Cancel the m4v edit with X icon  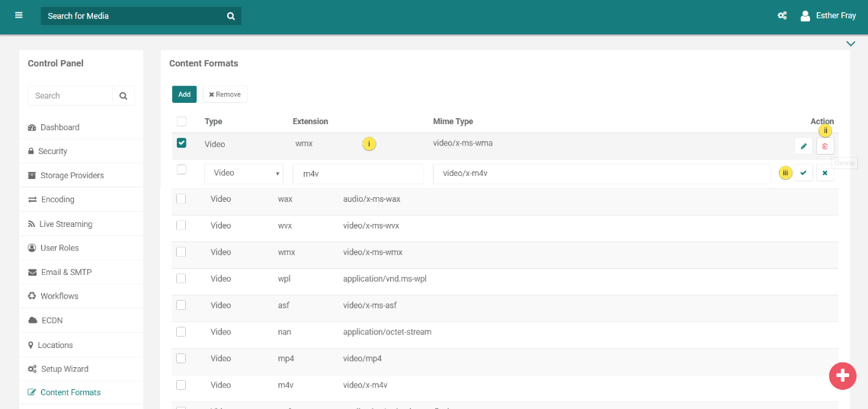pos(825,174)
